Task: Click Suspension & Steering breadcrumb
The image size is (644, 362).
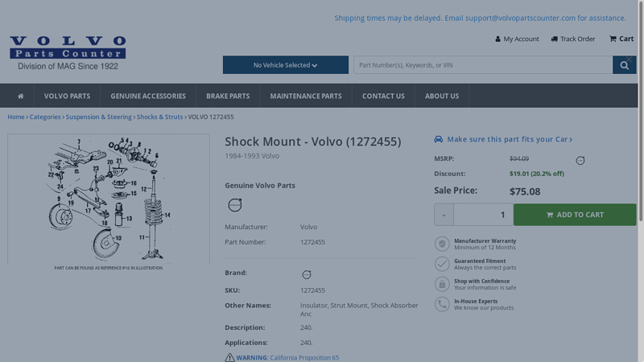Action: click(98, 117)
